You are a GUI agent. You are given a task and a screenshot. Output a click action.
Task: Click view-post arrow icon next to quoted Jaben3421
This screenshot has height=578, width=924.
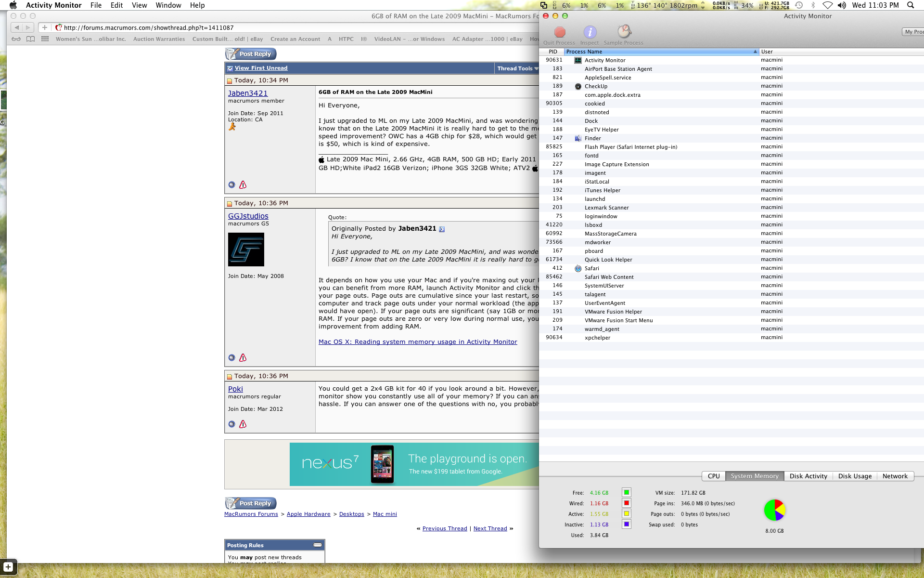point(442,229)
